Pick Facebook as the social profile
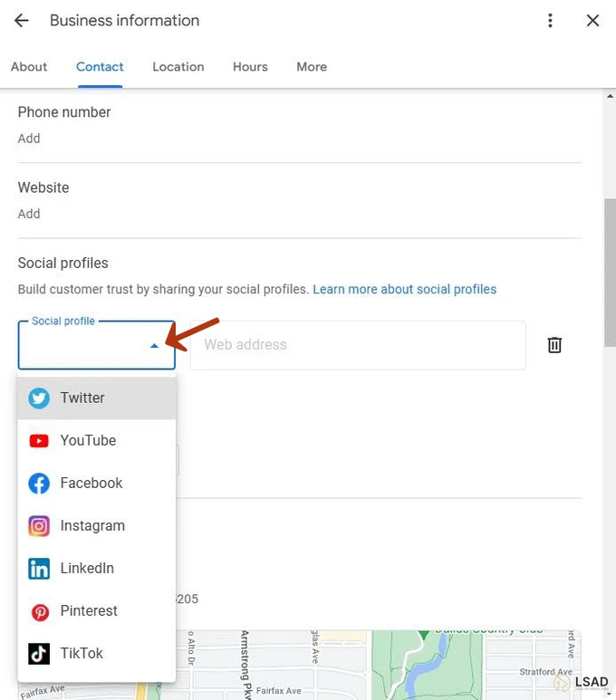Viewport: 616px width, 700px height. [97, 483]
